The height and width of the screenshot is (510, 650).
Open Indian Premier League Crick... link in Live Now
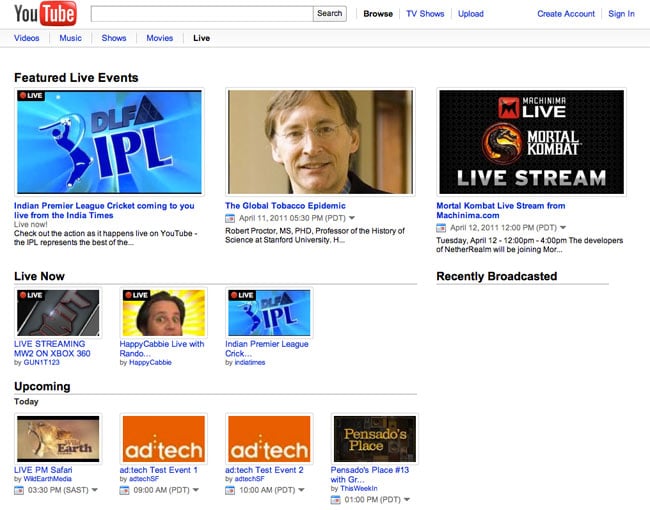tap(267, 349)
